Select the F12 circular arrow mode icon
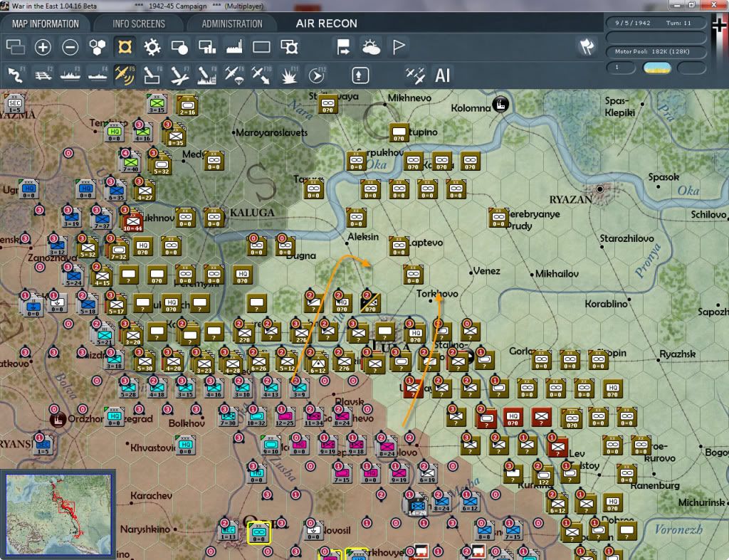Viewport: 729px width, 560px height. pyautogui.click(x=316, y=75)
